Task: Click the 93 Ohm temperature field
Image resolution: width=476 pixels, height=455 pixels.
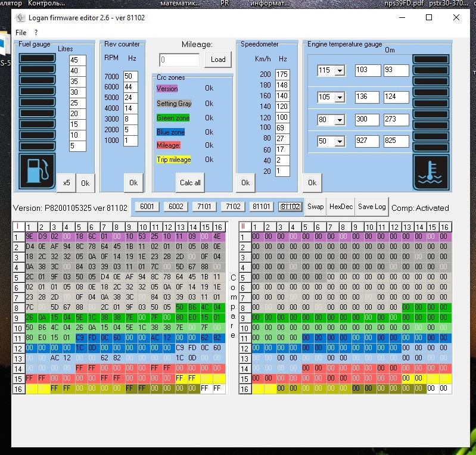Action: 396,70
